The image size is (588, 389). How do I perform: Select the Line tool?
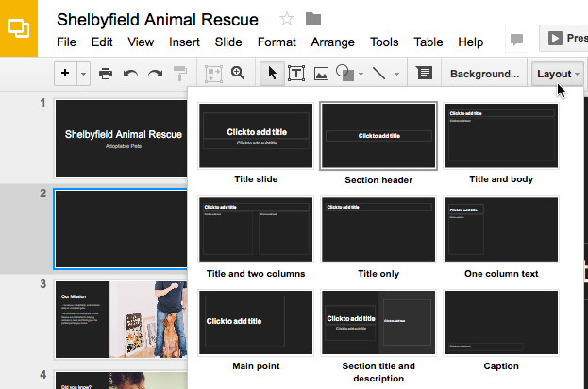click(x=379, y=73)
